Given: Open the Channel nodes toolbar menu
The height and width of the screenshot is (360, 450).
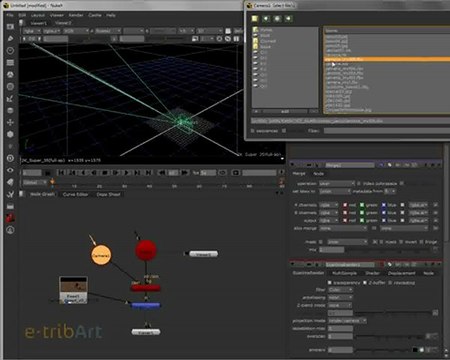Looking at the screenshot, I should pos(10,63).
